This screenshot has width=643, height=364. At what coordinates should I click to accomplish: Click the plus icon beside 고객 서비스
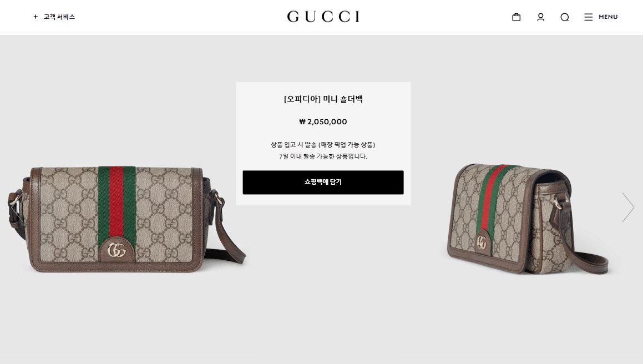[36, 17]
